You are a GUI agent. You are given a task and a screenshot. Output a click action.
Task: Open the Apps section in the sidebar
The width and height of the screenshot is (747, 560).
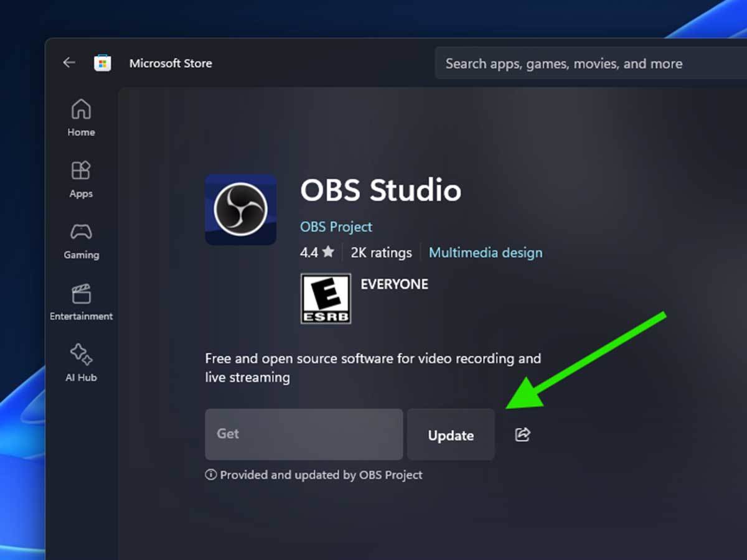81,179
